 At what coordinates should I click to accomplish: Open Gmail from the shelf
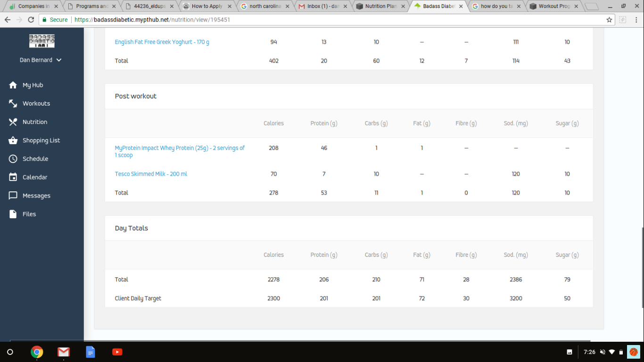[64, 352]
